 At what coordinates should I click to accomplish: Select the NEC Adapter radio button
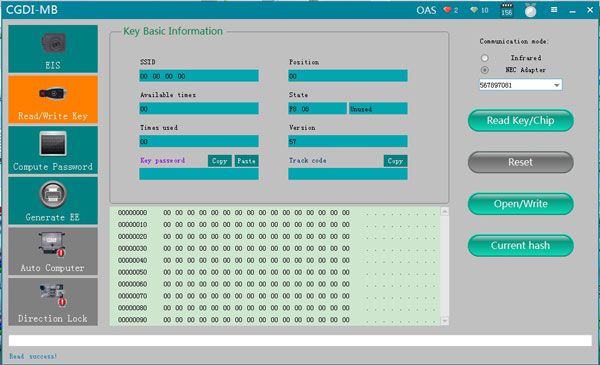pyautogui.click(x=485, y=70)
